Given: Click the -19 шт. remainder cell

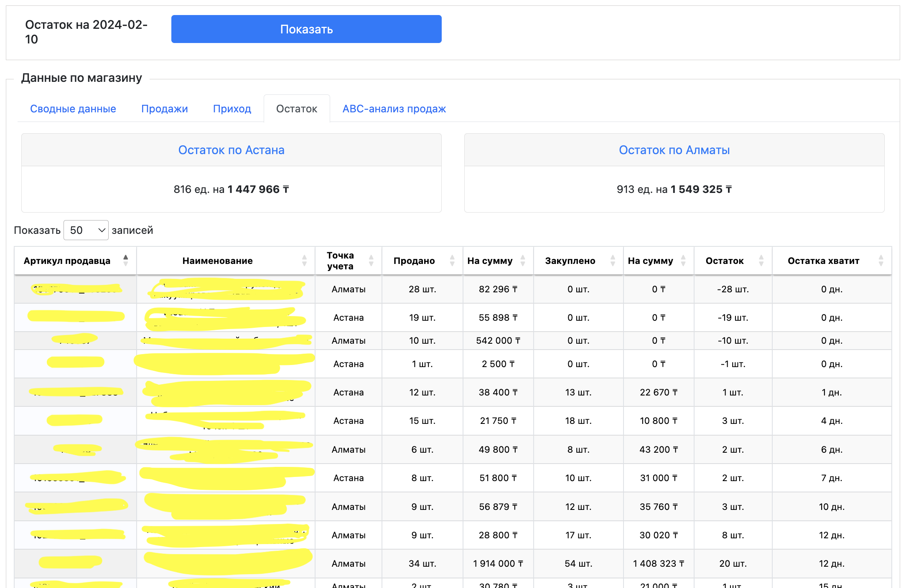Looking at the screenshot, I should click(733, 317).
